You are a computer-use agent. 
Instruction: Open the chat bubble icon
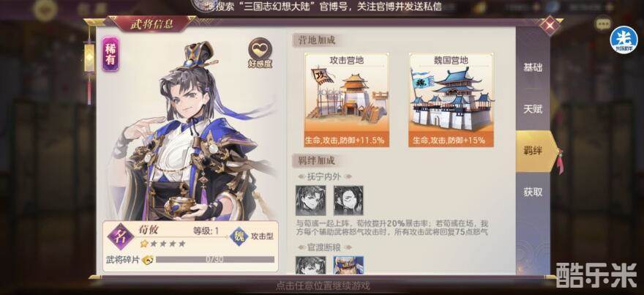602,24
